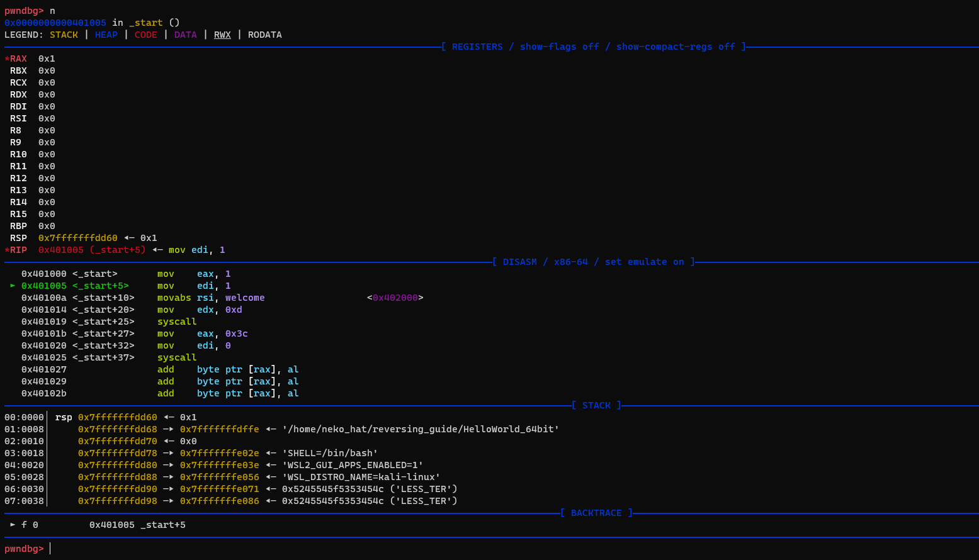
Task: Click the mov edx, 0xd instruction line
Action: (x=200, y=310)
